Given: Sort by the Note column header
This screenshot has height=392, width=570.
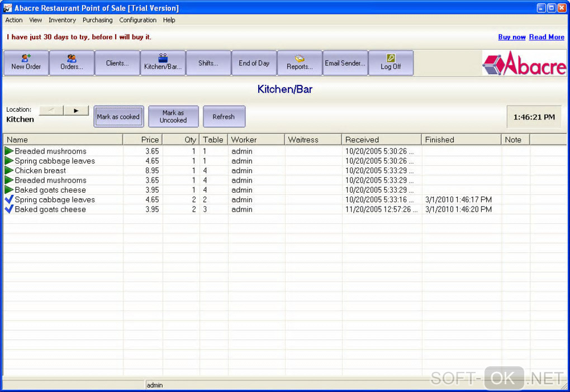Looking at the screenshot, I should point(515,140).
